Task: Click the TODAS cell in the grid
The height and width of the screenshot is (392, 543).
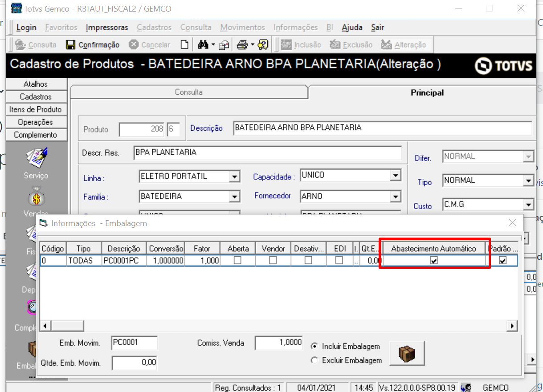Action: pyautogui.click(x=83, y=261)
